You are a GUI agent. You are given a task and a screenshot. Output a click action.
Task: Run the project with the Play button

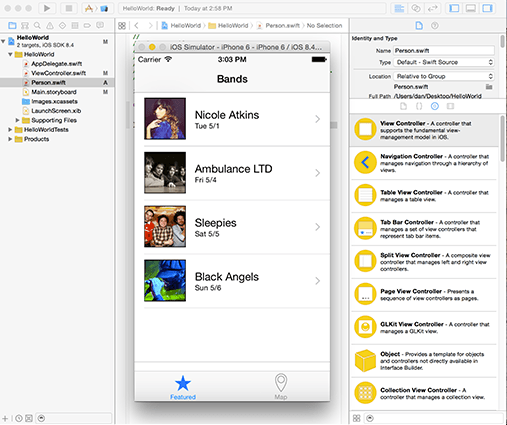[47, 8]
